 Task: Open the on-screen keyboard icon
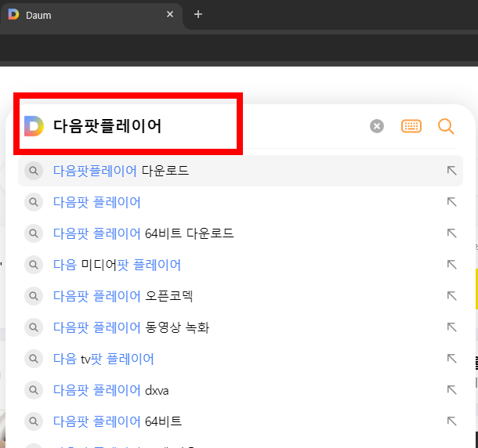tap(411, 126)
